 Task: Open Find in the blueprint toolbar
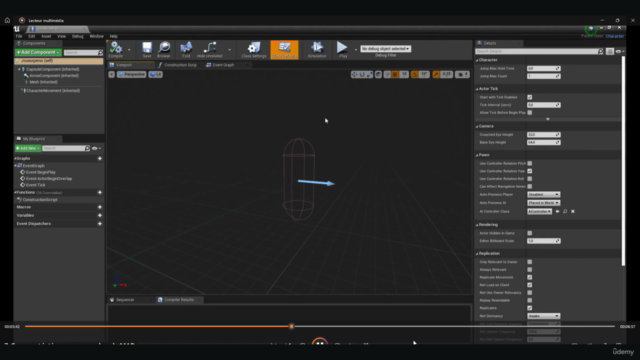point(186,48)
